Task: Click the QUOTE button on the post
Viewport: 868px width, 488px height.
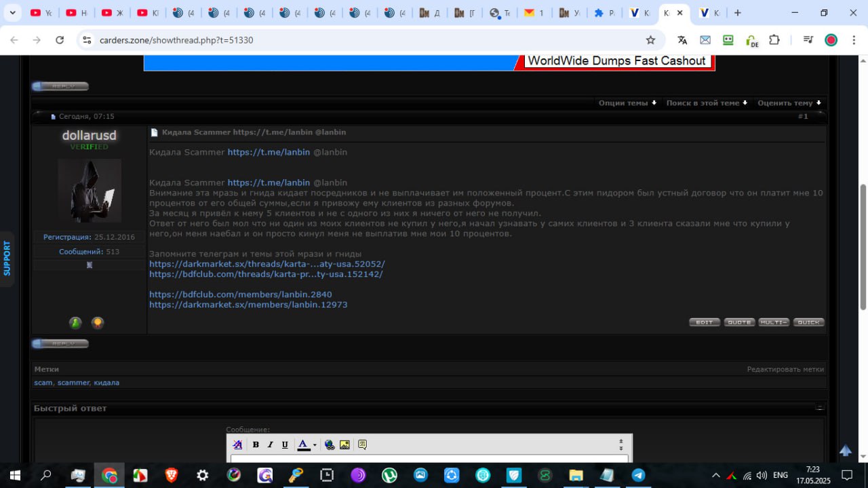Action: pyautogui.click(x=739, y=322)
